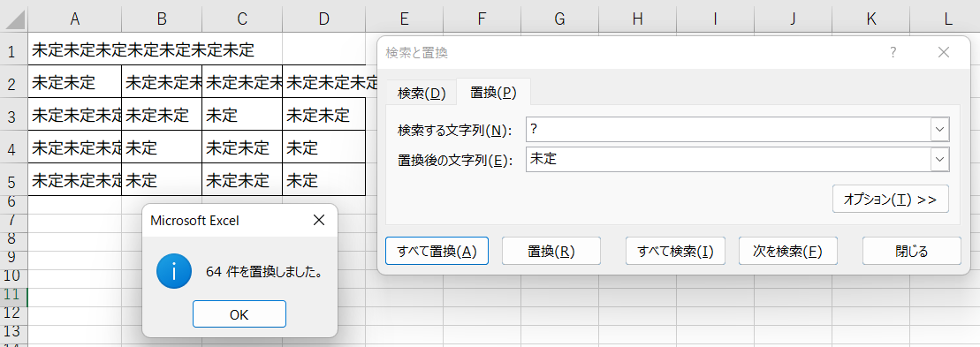Viewport: 980px width, 347px height.
Task: Click the Select All corner triangle
Action: pos(14,19)
